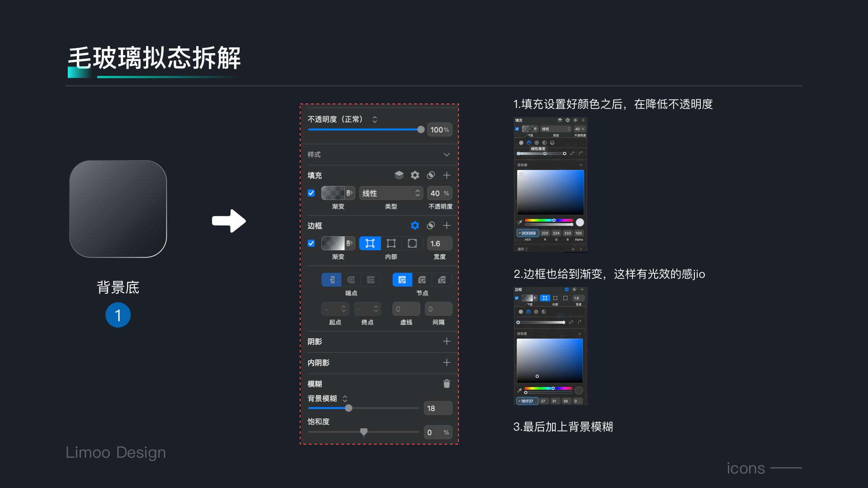Click the blue gear icon in 边框 section
Screen dimensions: 868x488
pos(415,225)
